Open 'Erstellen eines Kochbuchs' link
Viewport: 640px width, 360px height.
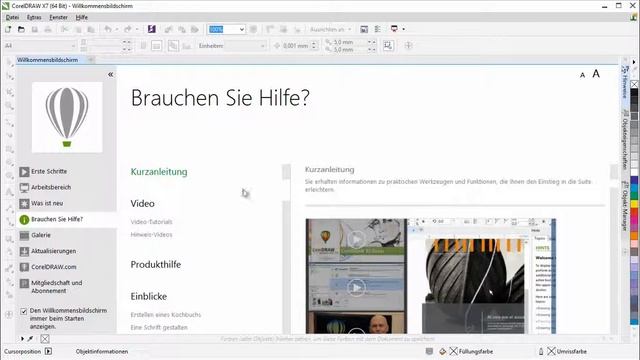(166, 315)
